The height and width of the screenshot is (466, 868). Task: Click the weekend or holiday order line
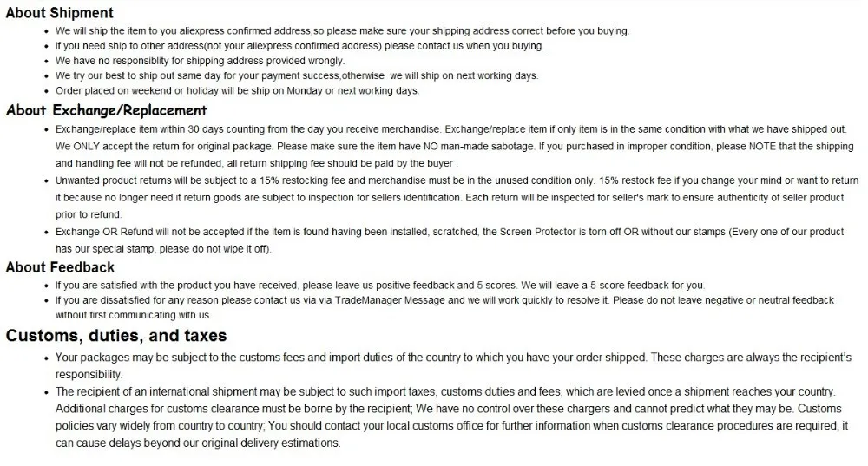pyautogui.click(x=238, y=91)
